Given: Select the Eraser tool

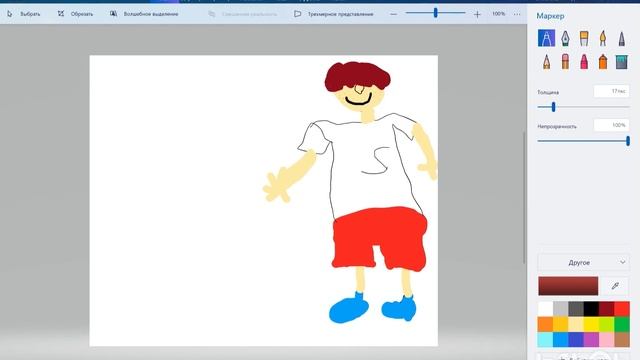Looking at the screenshot, I should coord(565,62).
